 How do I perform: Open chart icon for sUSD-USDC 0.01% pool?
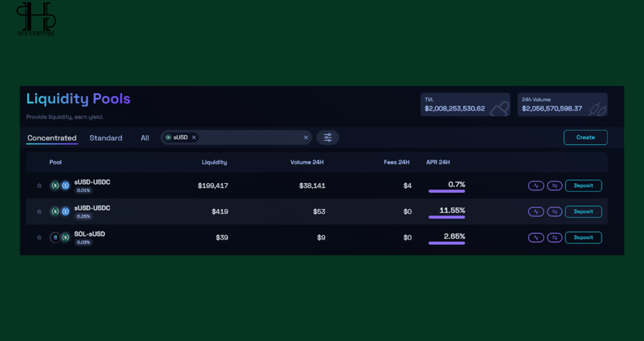coord(536,186)
